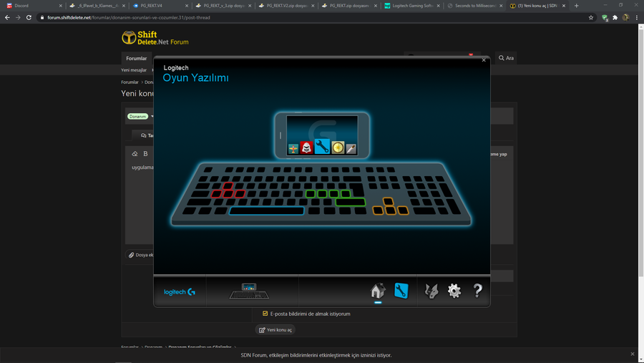
Task: Select the knife applet on phone screen
Action: 351,149
